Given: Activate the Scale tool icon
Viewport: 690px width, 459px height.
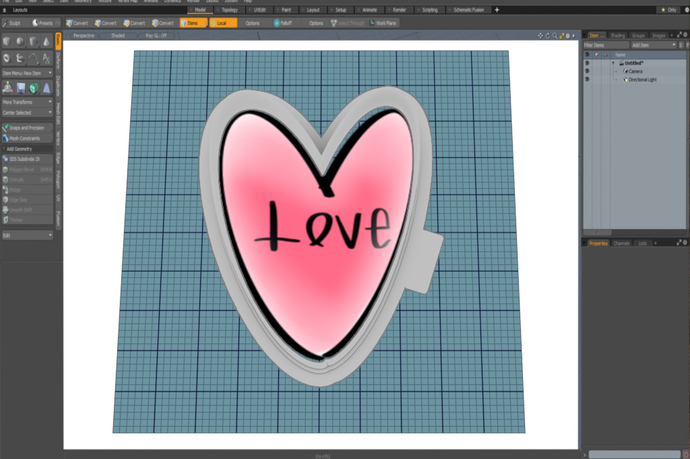Looking at the screenshot, I should (x=46, y=88).
